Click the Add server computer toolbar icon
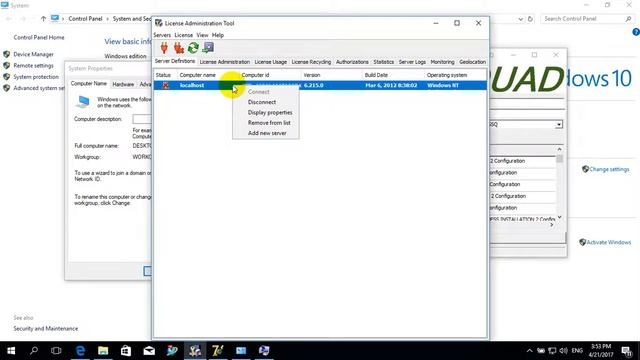 (x=208, y=48)
